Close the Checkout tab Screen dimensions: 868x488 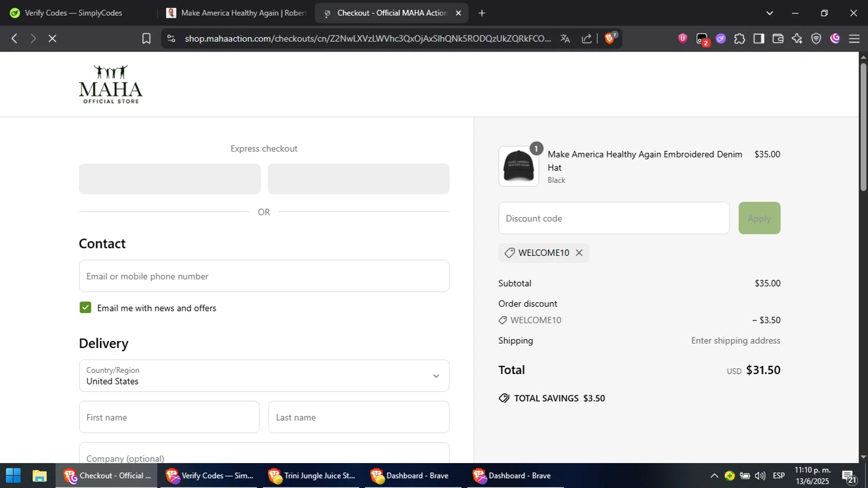(458, 13)
